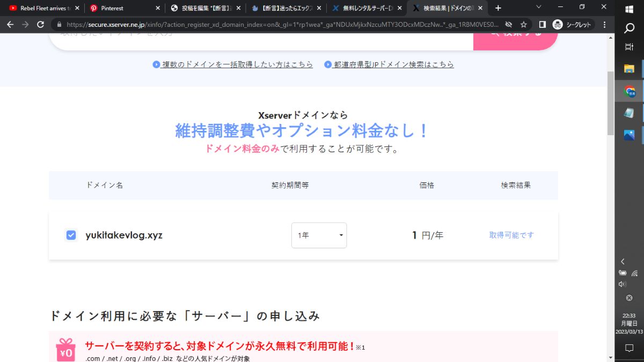Open 複数のドメインを一括取得したい方はこちら link
644x362 pixels.
[232, 64]
